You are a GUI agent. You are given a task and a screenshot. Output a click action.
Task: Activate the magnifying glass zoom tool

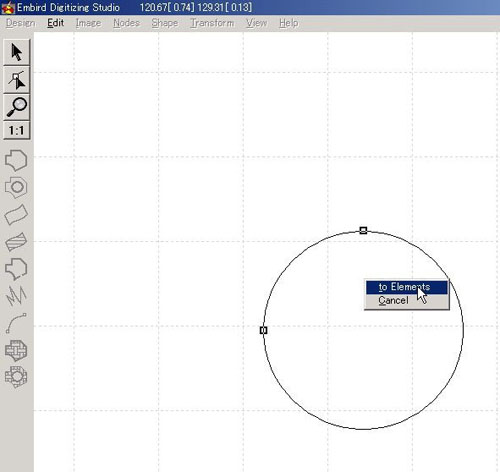(x=16, y=107)
